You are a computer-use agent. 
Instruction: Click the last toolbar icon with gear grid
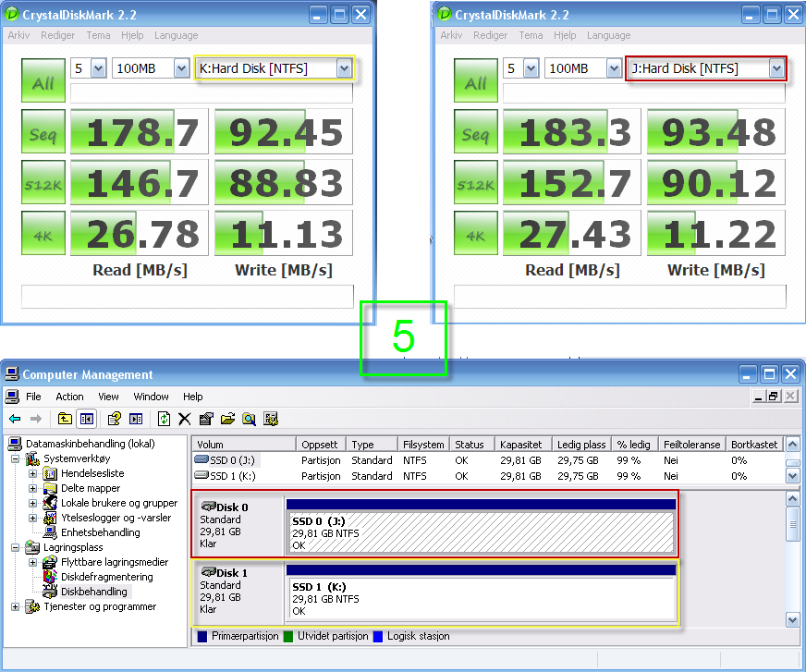pos(271,419)
